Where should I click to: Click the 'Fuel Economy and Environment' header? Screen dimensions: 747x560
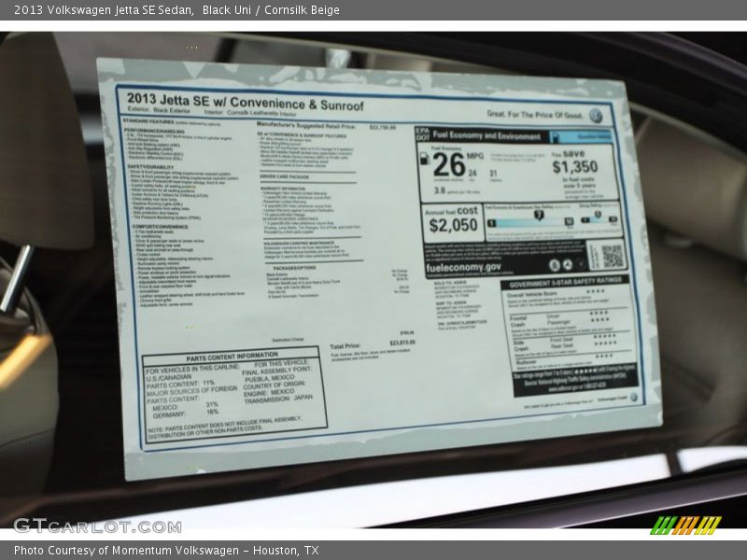(x=486, y=135)
